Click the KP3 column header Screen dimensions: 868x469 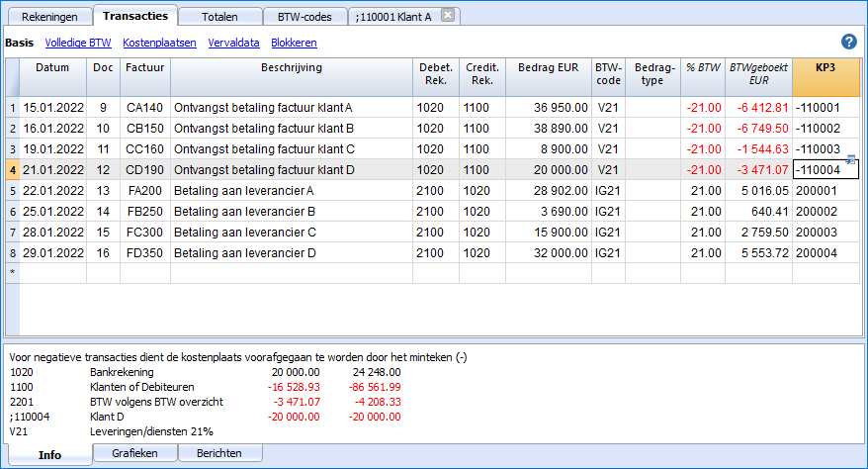825,77
